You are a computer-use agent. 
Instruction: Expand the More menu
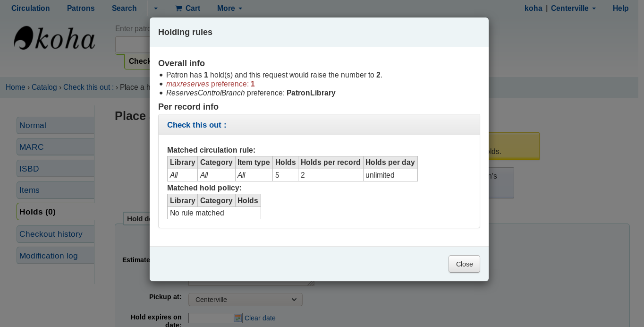[x=229, y=9]
